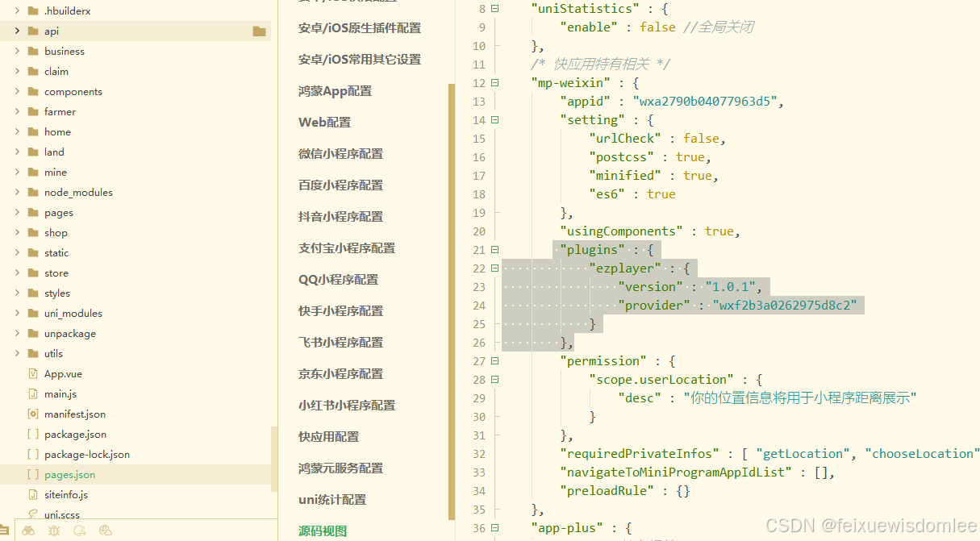Expand the pages folder chevron
Viewport: 980px width, 541px height.
click(x=18, y=213)
